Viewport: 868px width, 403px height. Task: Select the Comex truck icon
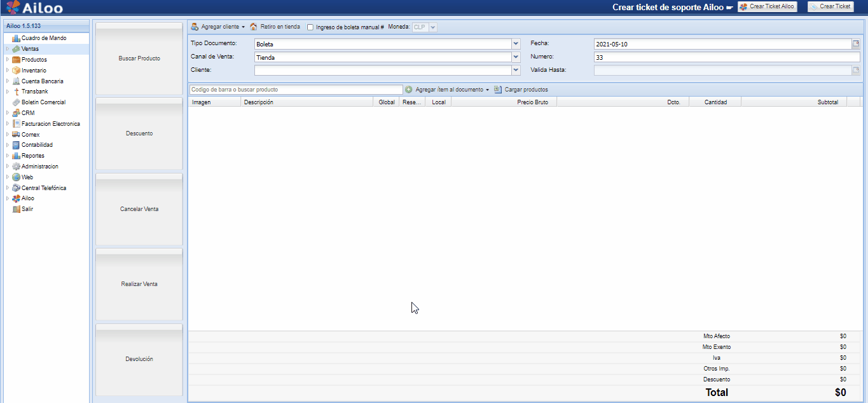pyautogui.click(x=16, y=135)
